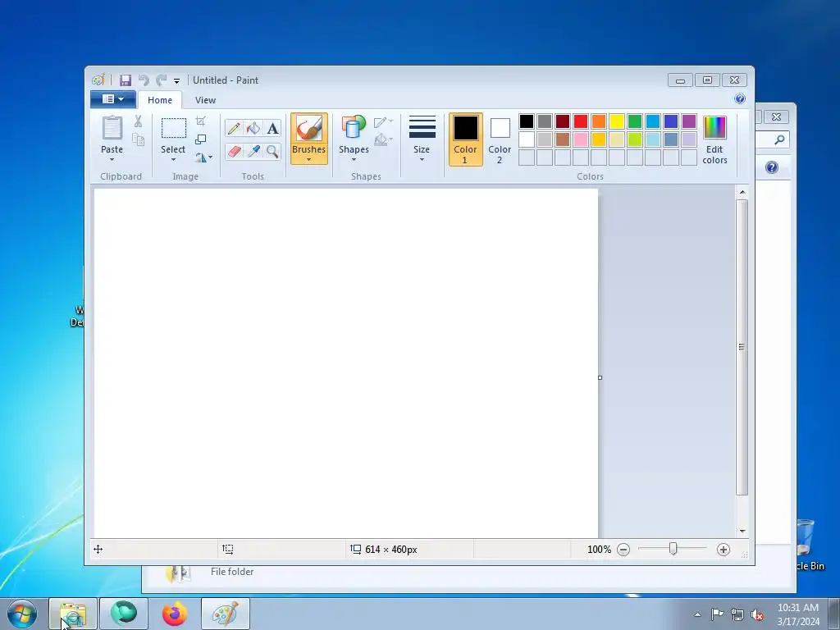Image resolution: width=840 pixels, height=630 pixels.
Task: Expand the Brushes dropdown arrow
Action: pyautogui.click(x=309, y=160)
